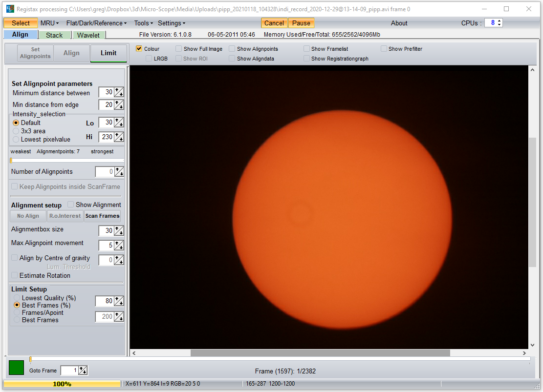Screen dimensions: 543x392
Task: Click the No Align button
Action: pyautogui.click(x=28, y=216)
